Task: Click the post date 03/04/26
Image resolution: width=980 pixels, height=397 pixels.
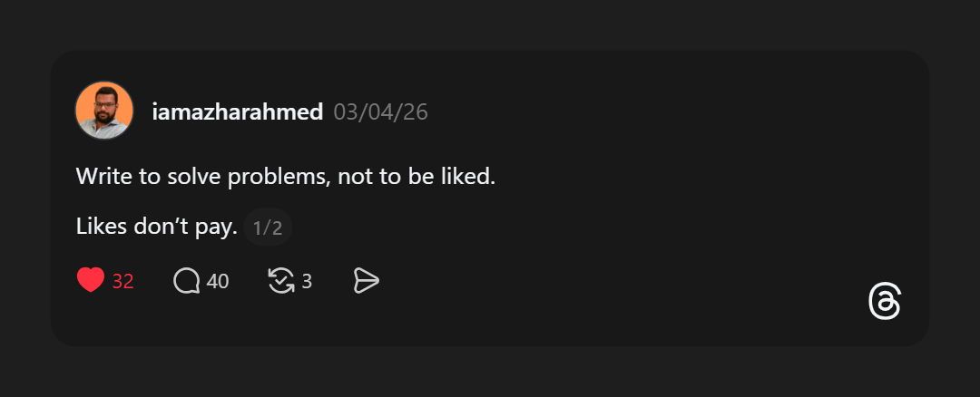Action: (380, 112)
